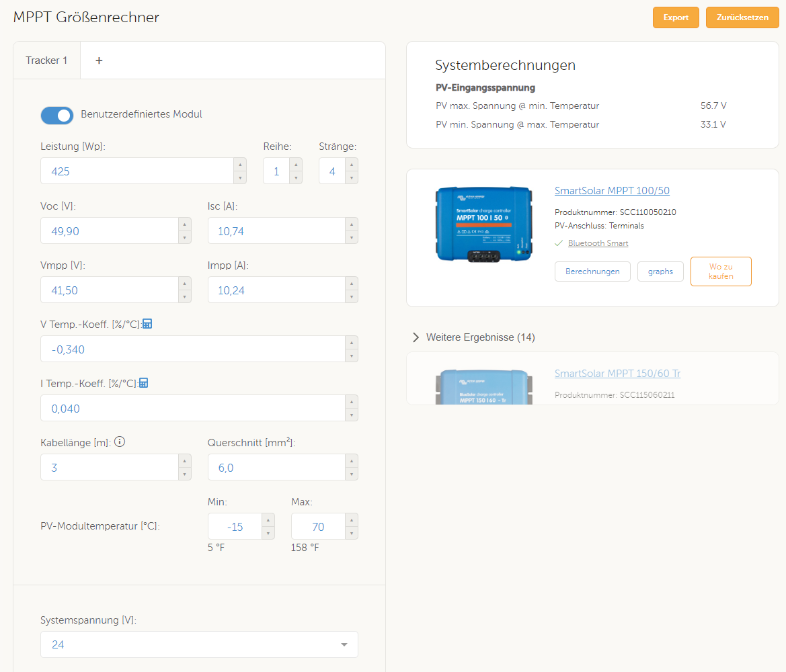Decrease Leistung [Wp] value
This screenshot has width=786, height=672.
pyautogui.click(x=240, y=177)
